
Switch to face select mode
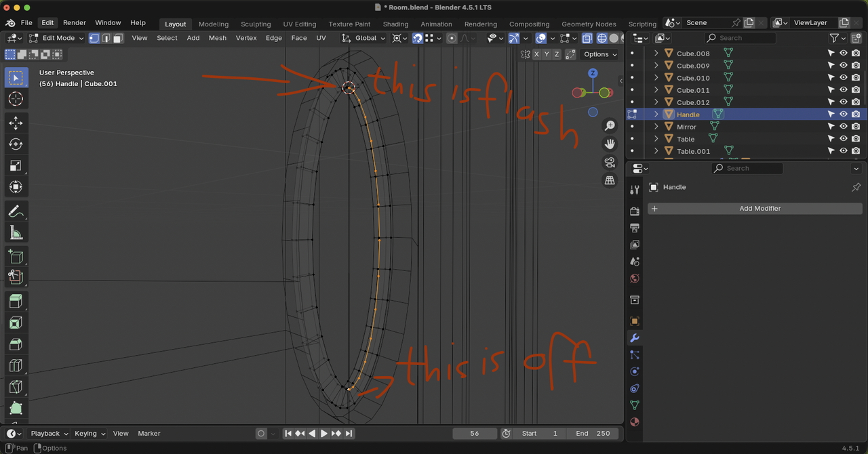coord(118,38)
